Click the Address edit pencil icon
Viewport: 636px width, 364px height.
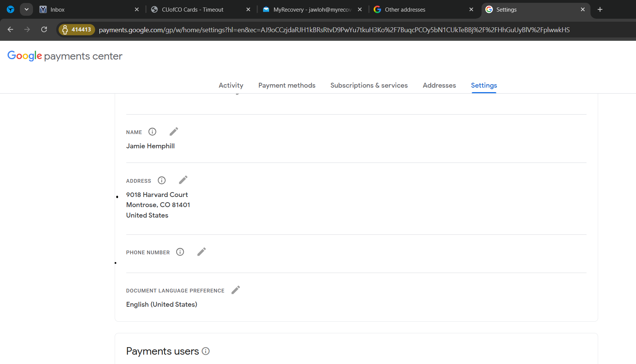[183, 180]
